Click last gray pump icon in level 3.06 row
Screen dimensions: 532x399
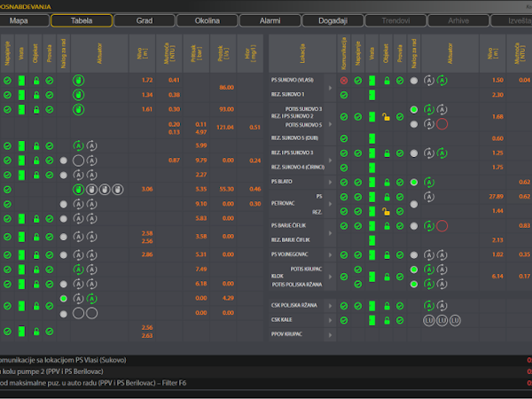[118, 190]
